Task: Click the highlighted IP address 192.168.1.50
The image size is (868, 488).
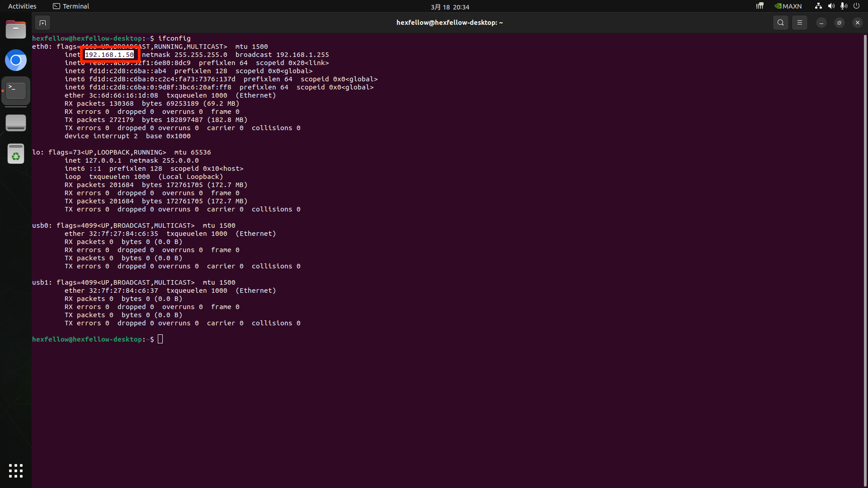Action: pos(109,55)
